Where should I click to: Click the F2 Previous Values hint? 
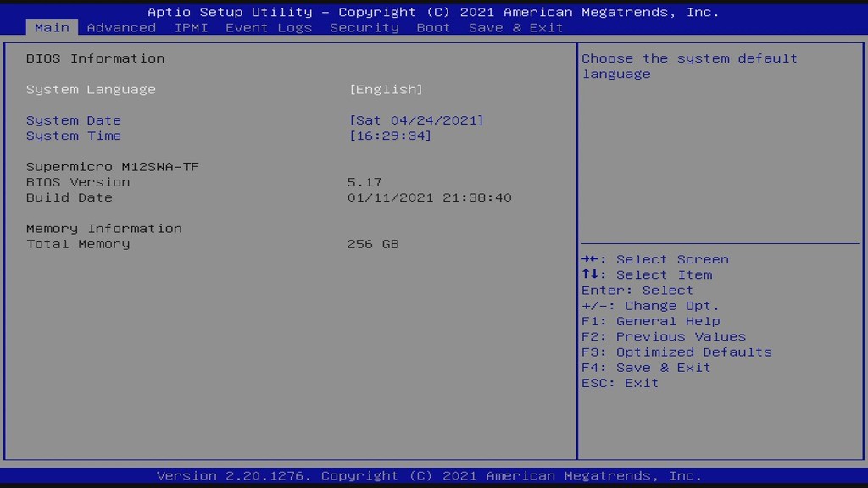coord(664,336)
